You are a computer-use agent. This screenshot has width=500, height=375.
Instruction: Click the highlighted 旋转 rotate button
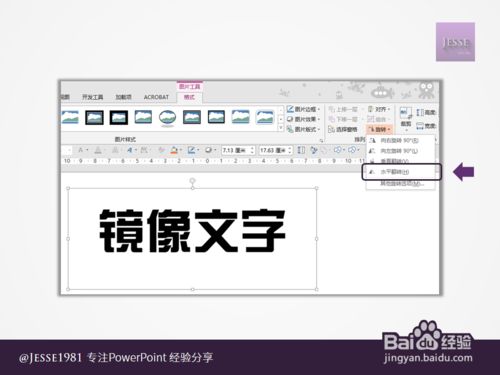(379, 129)
